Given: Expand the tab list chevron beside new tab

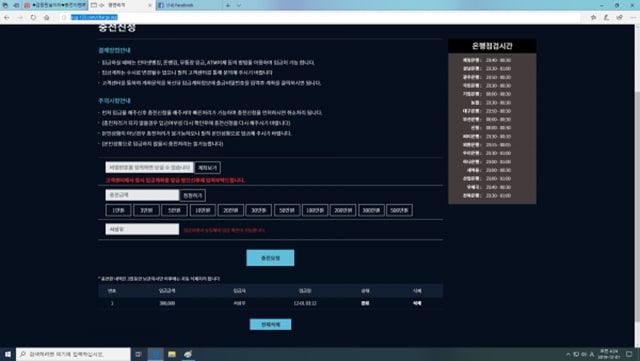Looking at the screenshot, I should pyautogui.click(x=239, y=5).
